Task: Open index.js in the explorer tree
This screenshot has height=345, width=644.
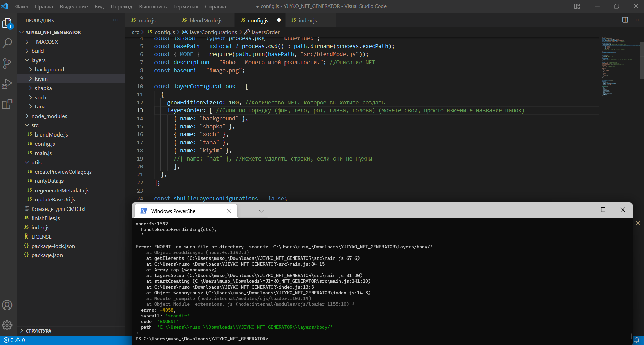Action: (71, 227)
